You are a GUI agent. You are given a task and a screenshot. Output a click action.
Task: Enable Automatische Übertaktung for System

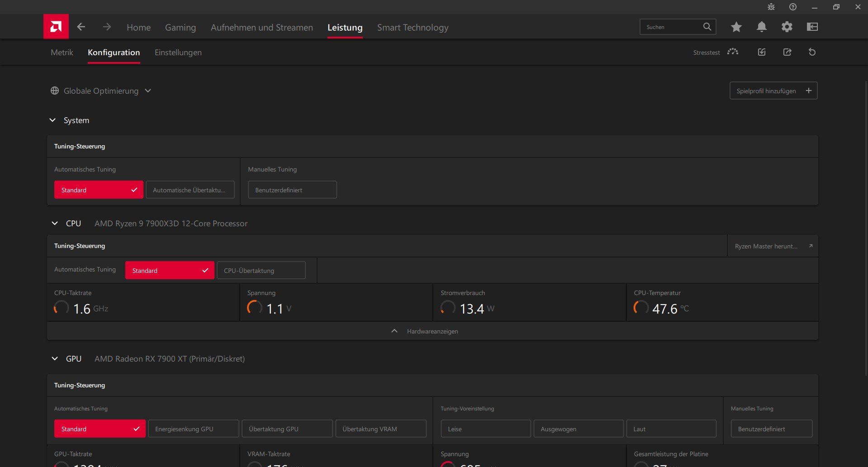[190, 190]
